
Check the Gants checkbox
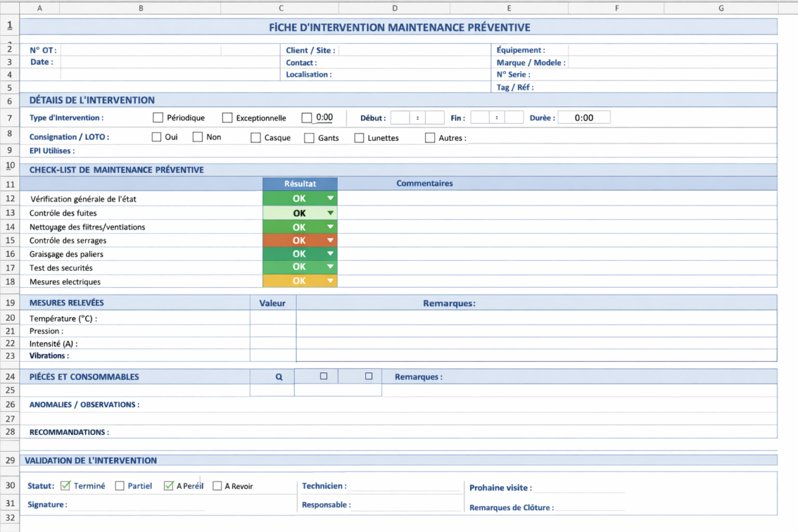pyautogui.click(x=309, y=138)
